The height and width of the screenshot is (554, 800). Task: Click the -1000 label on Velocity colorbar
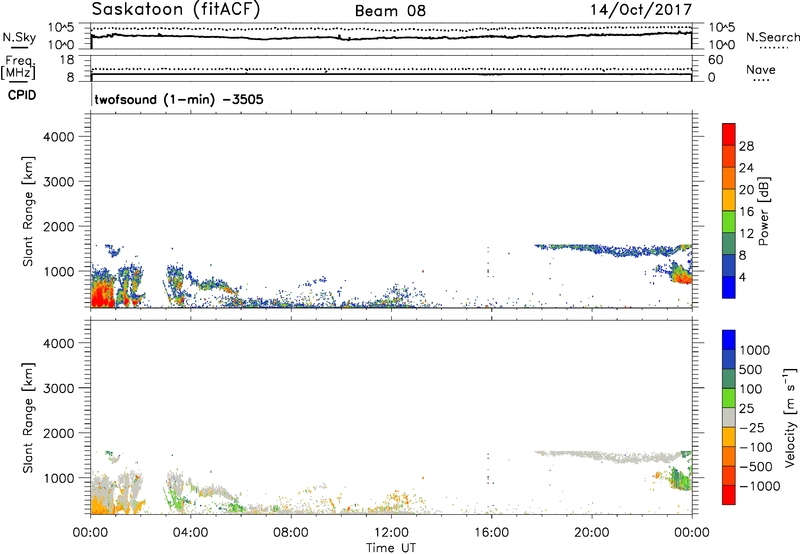pos(759,486)
